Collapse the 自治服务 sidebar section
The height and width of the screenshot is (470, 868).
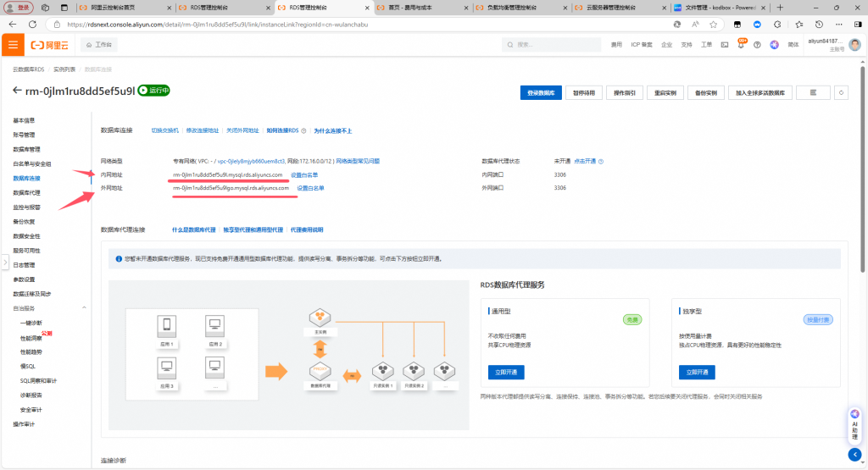(x=84, y=308)
